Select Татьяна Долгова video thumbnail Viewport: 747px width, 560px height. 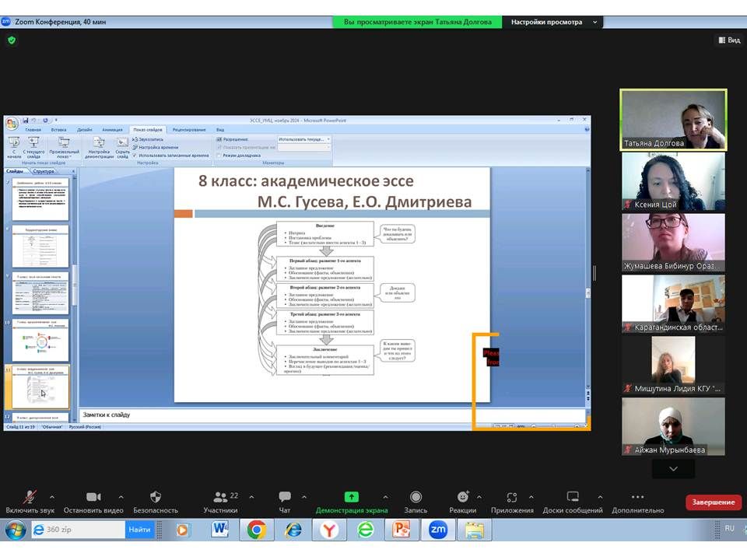click(x=673, y=120)
